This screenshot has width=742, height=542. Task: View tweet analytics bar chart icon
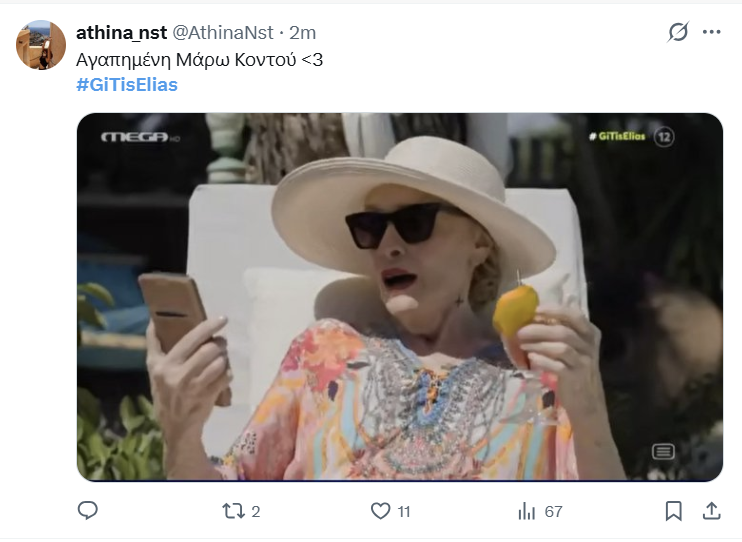527,511
